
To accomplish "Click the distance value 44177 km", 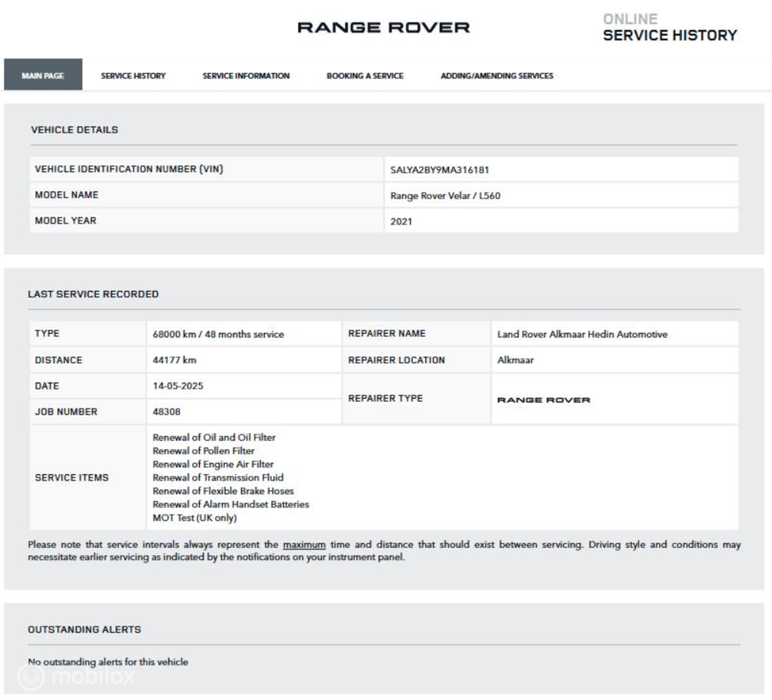I will [174, 360].
